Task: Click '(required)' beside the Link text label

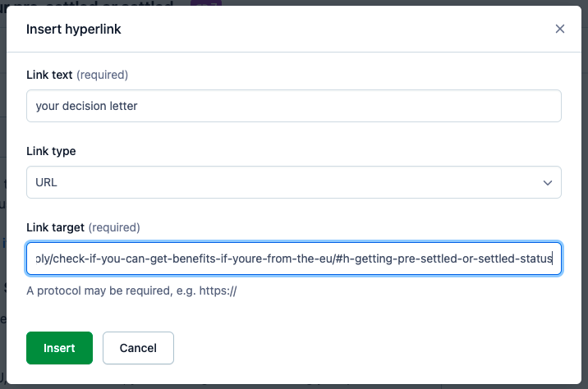Action: click(x=103, y=75)
